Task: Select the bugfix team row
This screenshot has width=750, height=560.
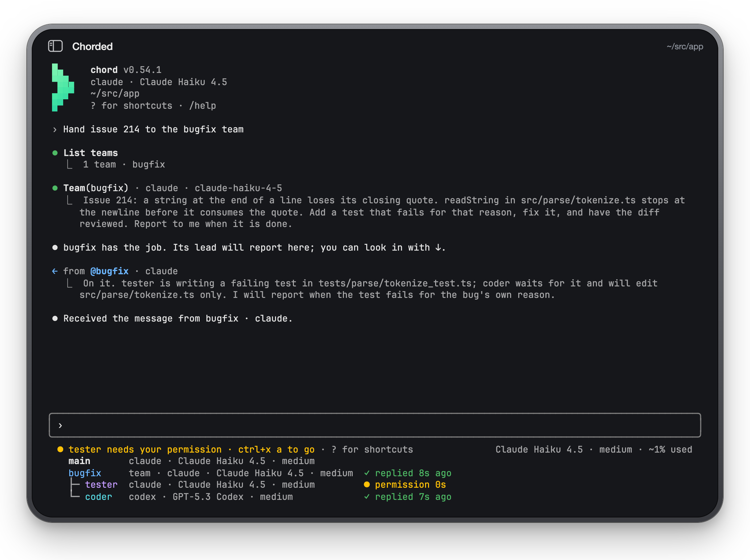Action: click(260, 473)
